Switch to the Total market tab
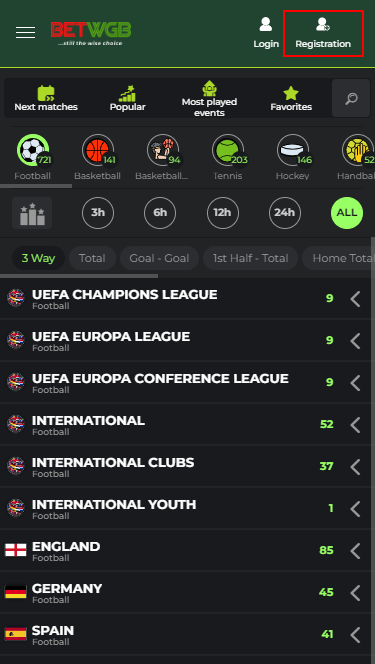 92,258
